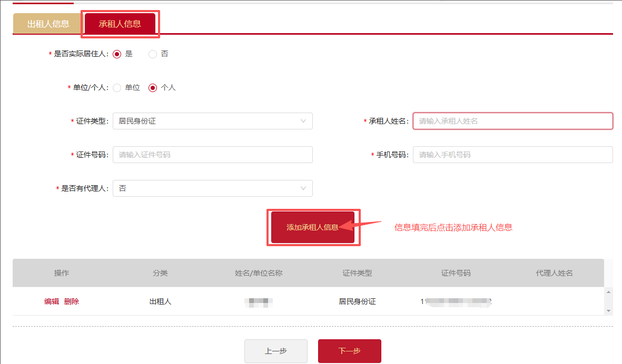Expand the 证件类型 dropdown arrow
Screen dimensions: 622x364
pyautogui.click(x=303, y=121)
